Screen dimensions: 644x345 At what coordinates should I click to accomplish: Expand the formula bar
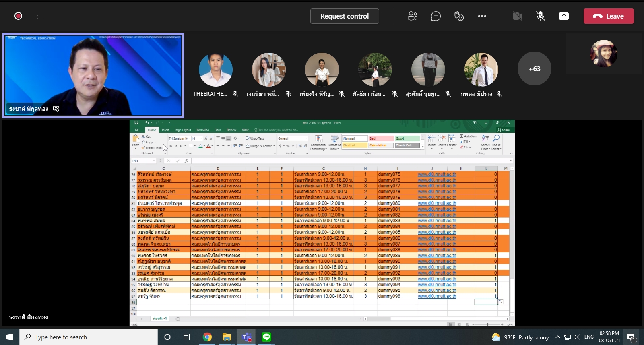point(511,161)
